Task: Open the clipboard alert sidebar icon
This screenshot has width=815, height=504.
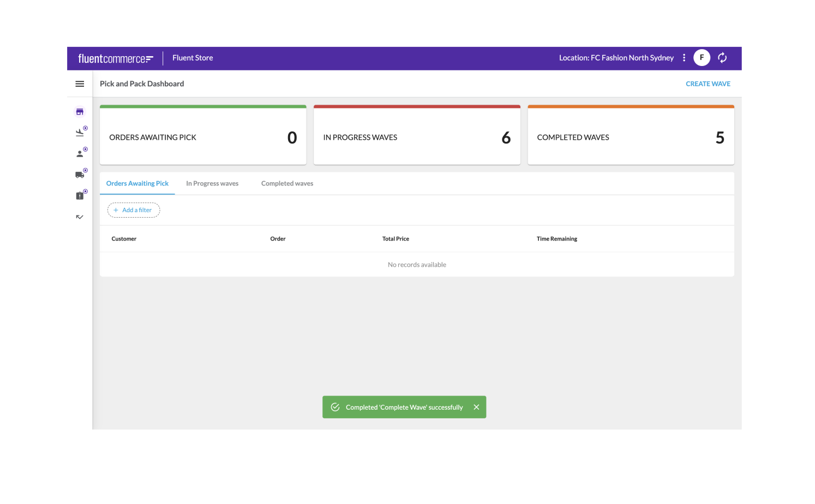Action: point(80,196)
